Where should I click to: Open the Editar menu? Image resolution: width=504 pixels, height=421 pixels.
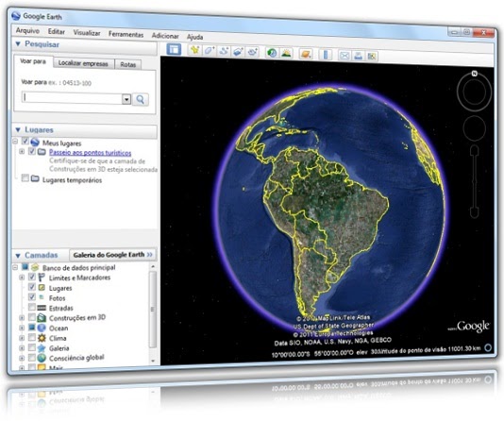pyautogui.click(x=57, y=31)
